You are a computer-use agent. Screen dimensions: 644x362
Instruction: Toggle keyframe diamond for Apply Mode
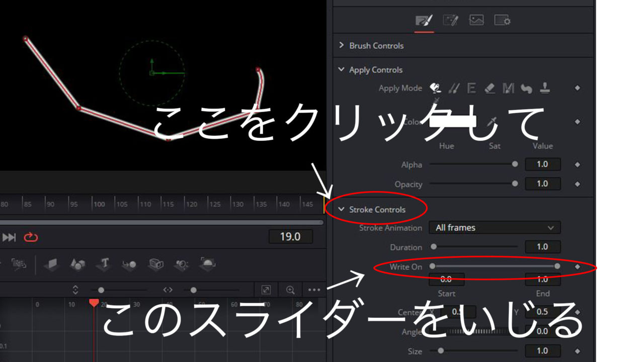577,88
